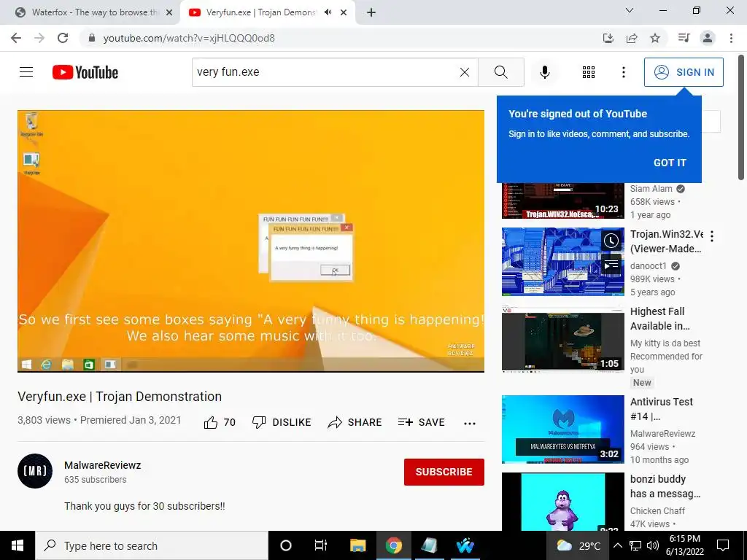Show hidden system tray icons
The height and width of the screenshot is (560, 747).
[x=618, y=545]
